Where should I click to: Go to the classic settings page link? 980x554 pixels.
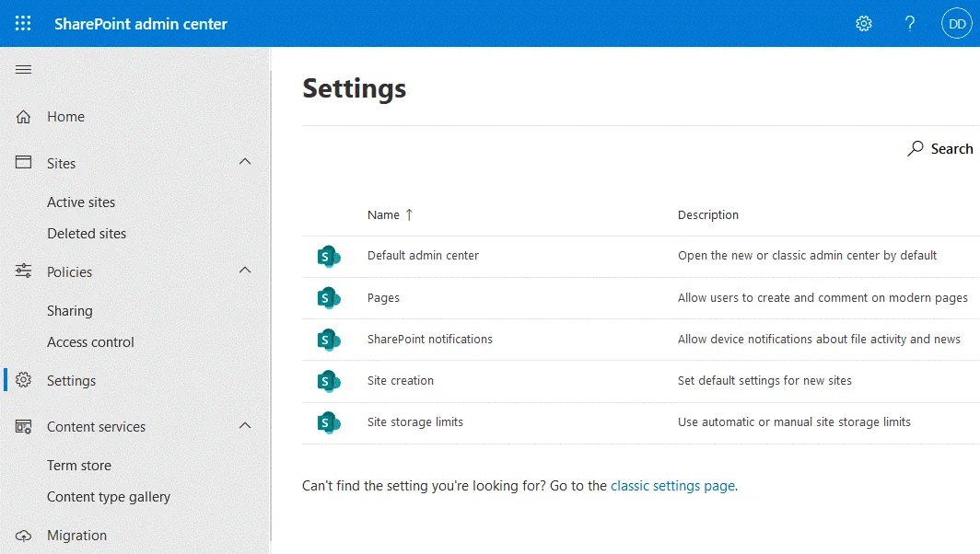click(672, 486)
